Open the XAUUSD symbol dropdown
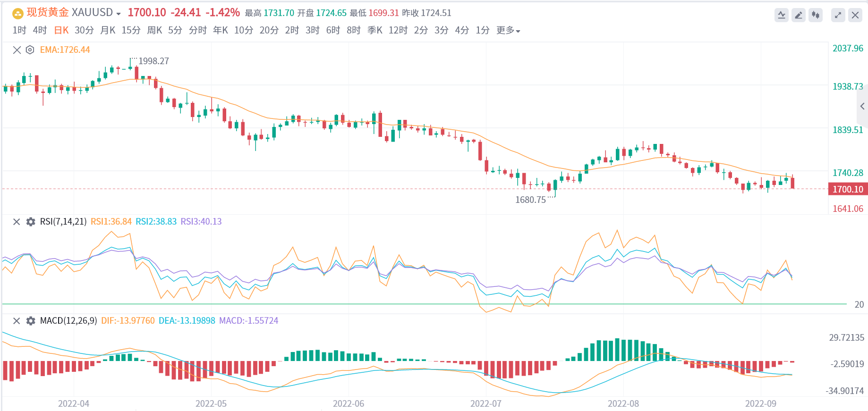 coord(118,14)
